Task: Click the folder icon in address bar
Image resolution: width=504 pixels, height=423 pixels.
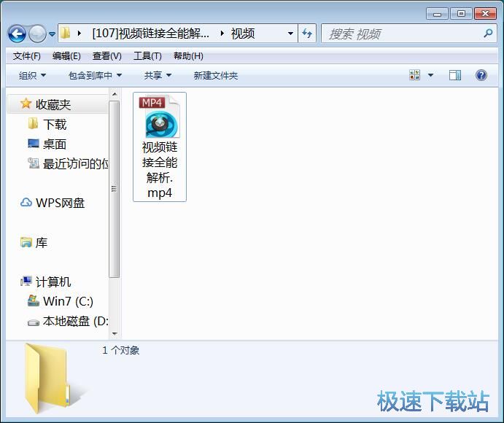Action: coord(65,33)
